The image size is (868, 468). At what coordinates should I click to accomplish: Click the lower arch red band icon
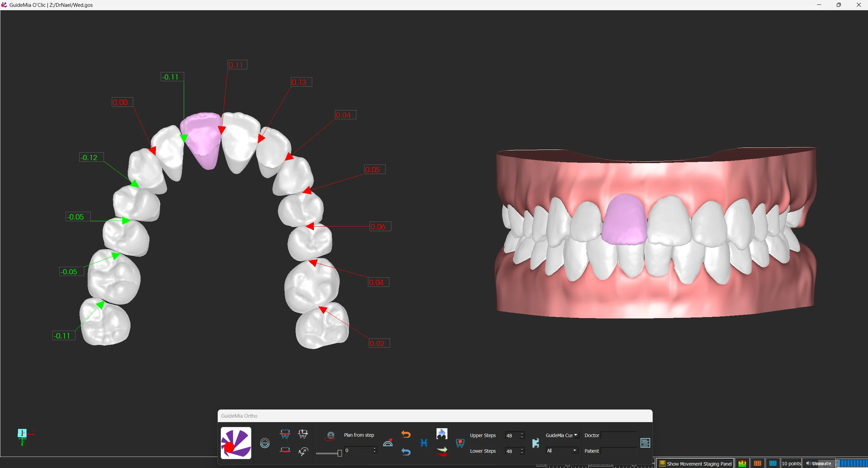pyautogui.click(x=285, y=450)
